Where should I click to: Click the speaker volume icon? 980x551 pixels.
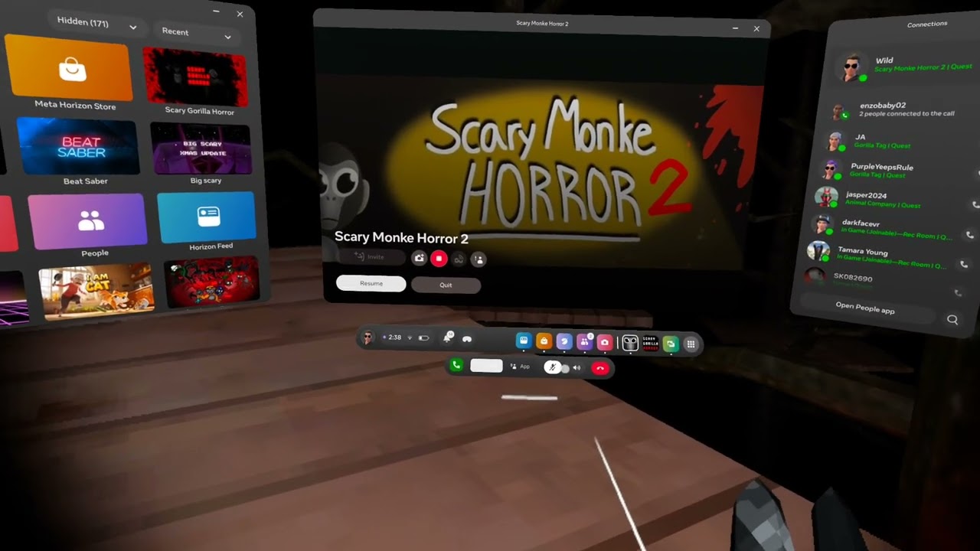pos(577,368)
